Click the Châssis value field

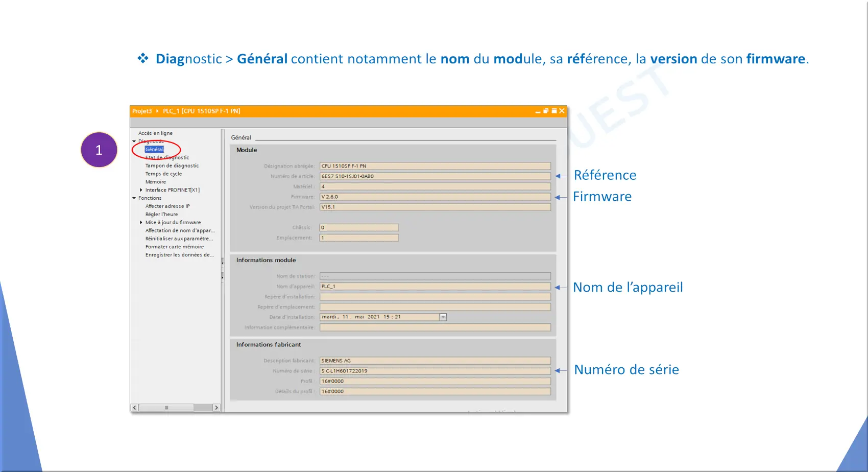pos(359,227)
